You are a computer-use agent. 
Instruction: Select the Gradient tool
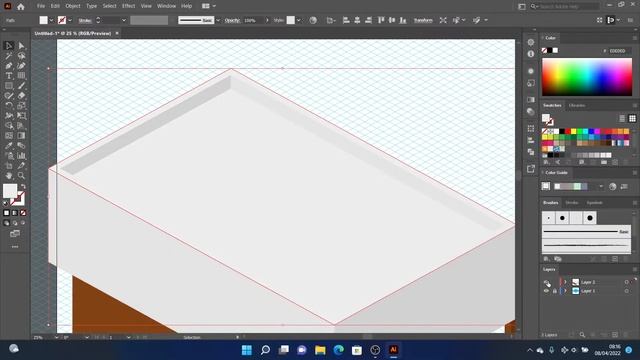(x=21, y=136)
